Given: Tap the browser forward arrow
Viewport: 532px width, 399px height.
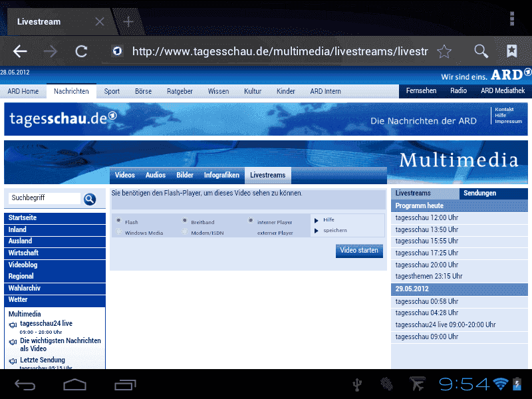Looking at the screenshot, I should pos(51,52).
